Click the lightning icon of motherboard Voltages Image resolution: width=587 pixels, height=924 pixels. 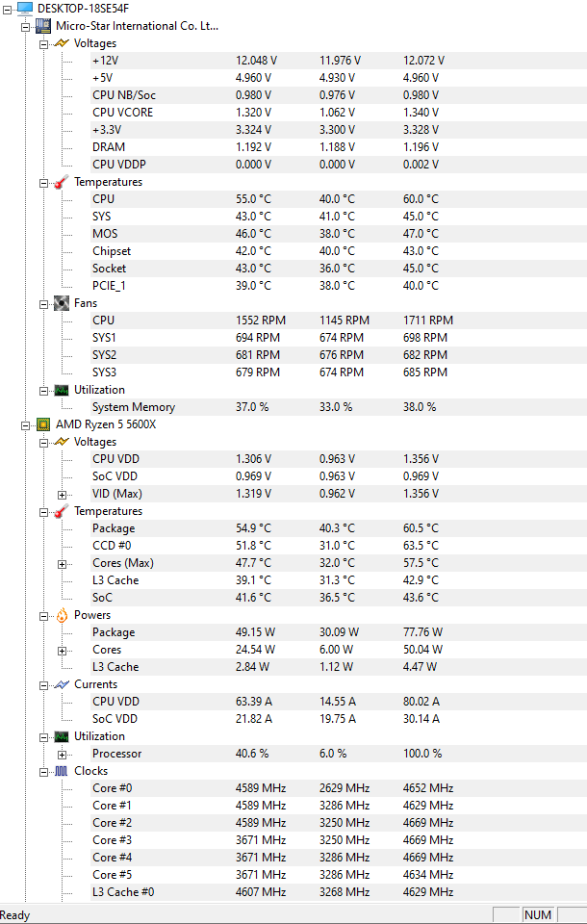62,43
